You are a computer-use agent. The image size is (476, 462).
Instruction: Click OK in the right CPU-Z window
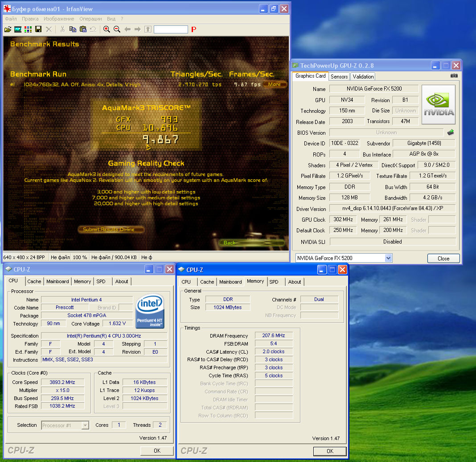330,451
